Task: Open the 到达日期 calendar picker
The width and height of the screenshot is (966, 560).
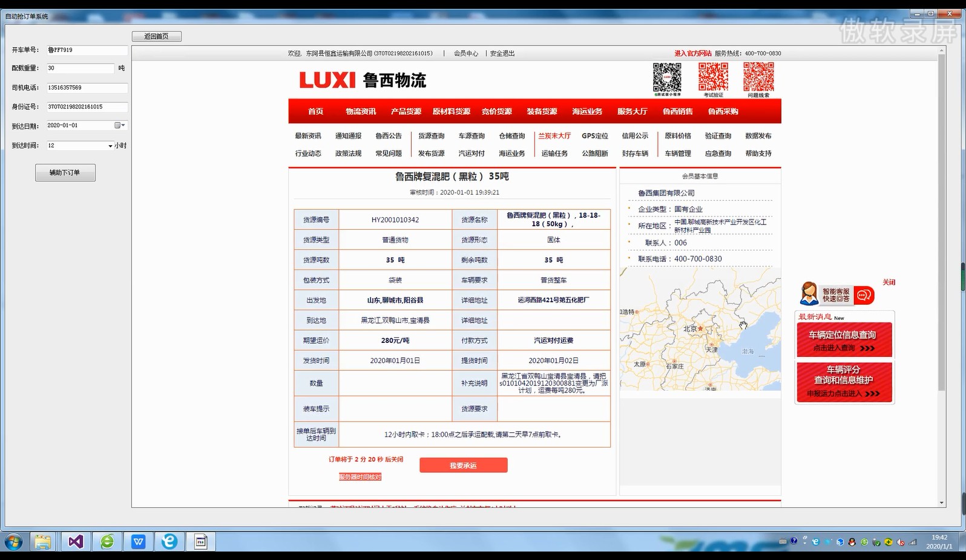Action: [x=120, y=125]
